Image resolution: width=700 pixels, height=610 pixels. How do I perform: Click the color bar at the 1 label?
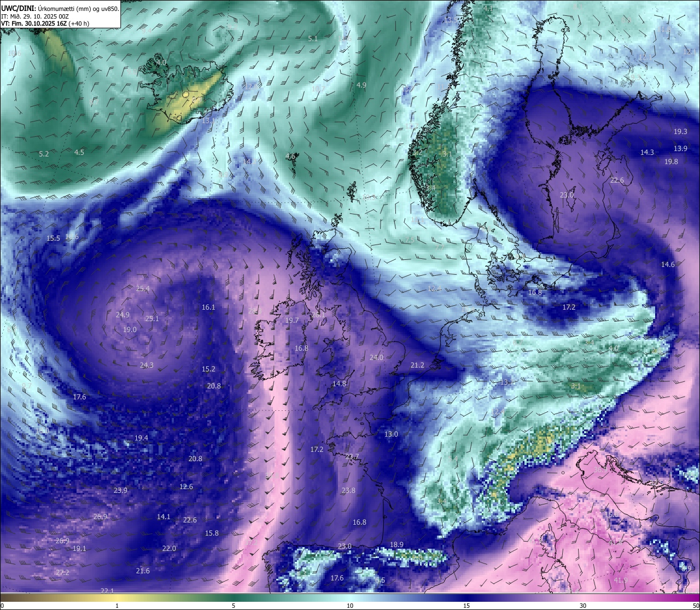[x=117, y=597]
